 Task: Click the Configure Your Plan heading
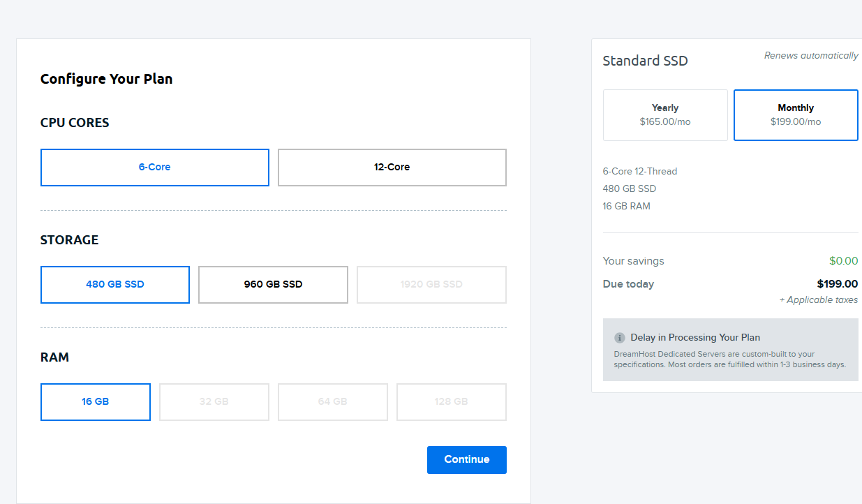tap(107, 79)
